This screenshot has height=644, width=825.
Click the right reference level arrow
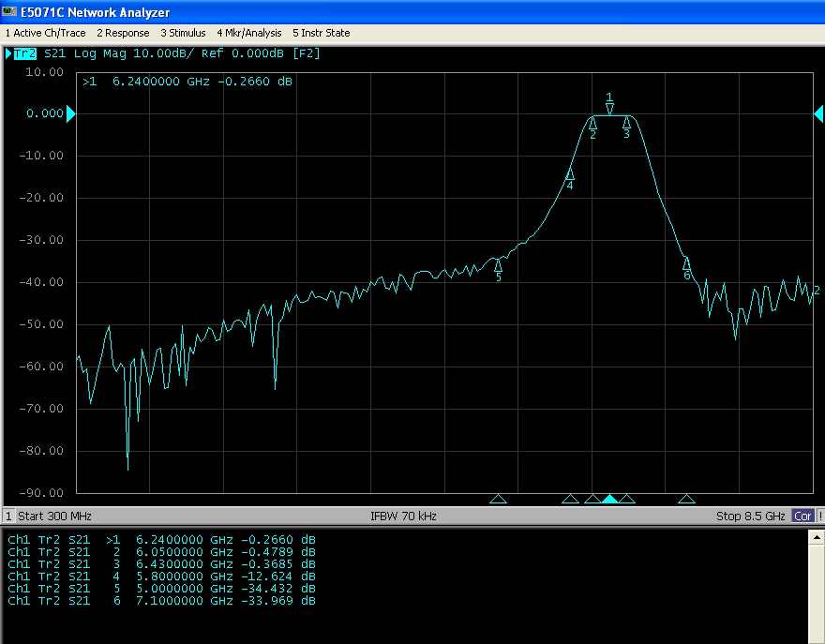coord(817,113)
